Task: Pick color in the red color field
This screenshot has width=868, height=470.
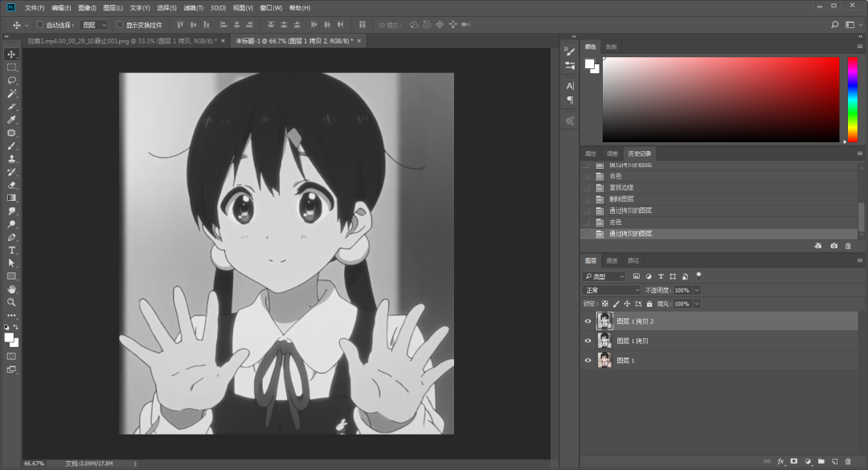Action: pos(721,100)
